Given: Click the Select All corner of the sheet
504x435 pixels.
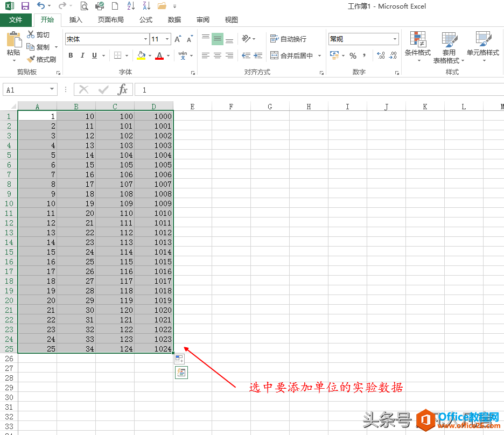Looking at the screenshot, I should (13, 107).
